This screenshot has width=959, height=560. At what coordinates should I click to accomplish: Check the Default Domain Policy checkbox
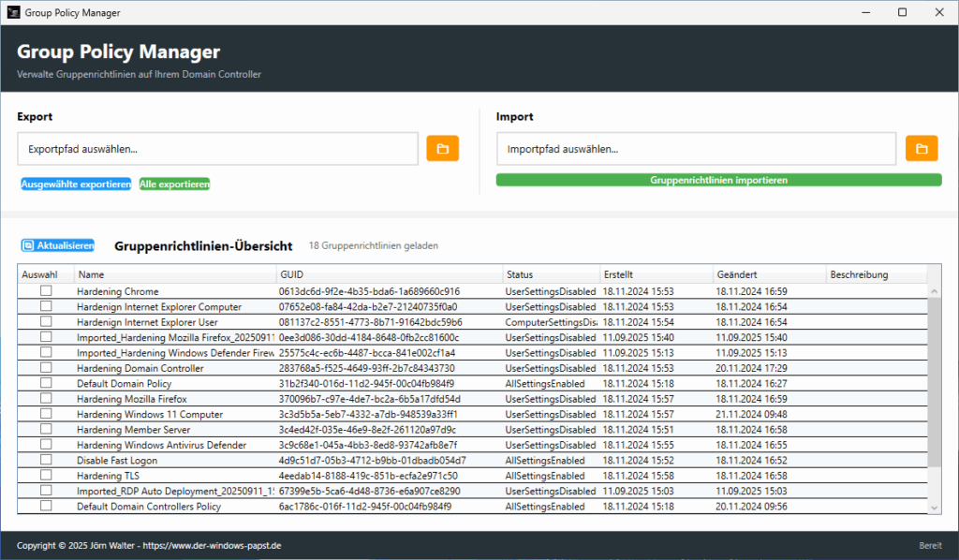[x=44, y=383]
